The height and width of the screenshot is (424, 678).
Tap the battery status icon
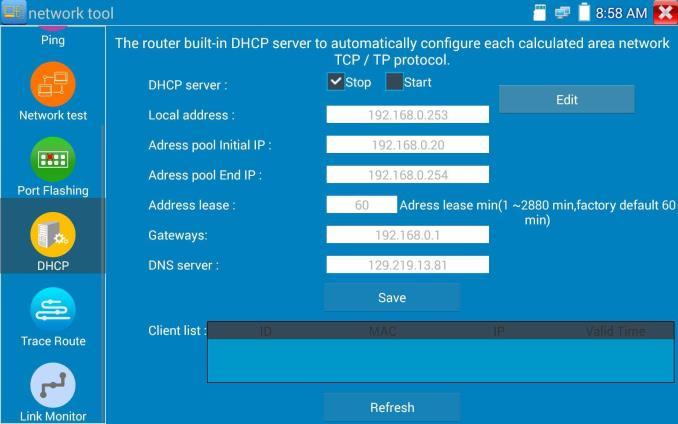(584, 12)
